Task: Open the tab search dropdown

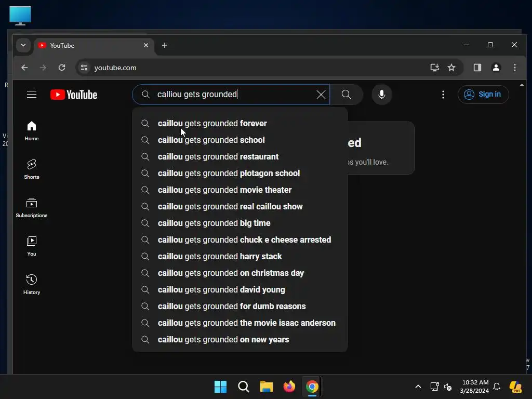Action: click(x=23, y=45)
